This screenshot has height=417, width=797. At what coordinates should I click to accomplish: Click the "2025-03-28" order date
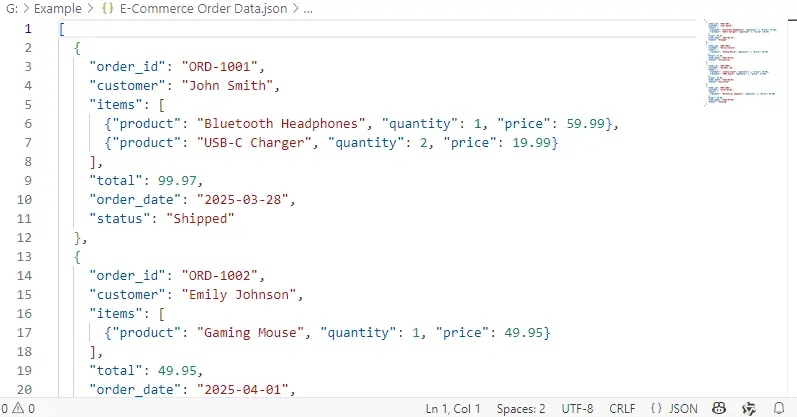[242, 199]
